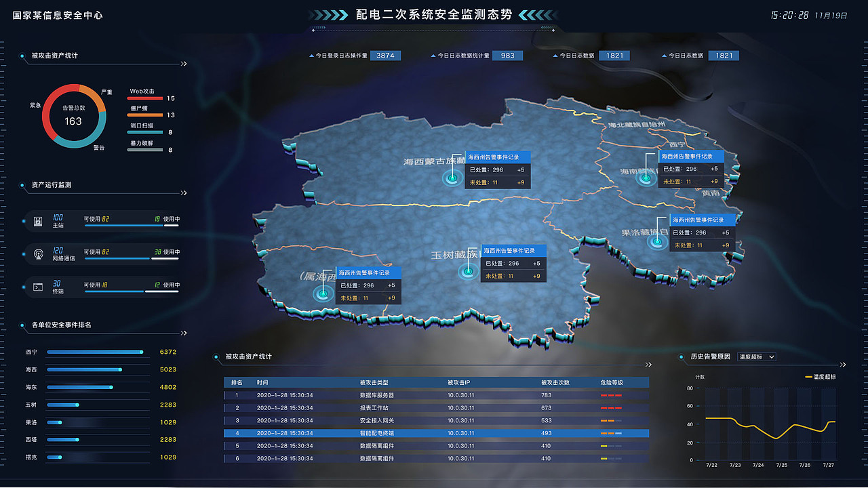Open the 温度超标 dropdown
868x488 pixels.
(x=757, y=357)
